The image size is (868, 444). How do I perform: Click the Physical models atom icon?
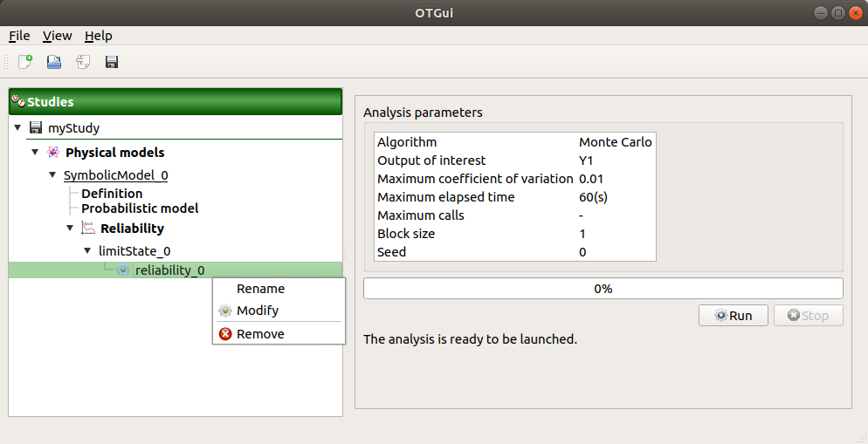[53, 153]
